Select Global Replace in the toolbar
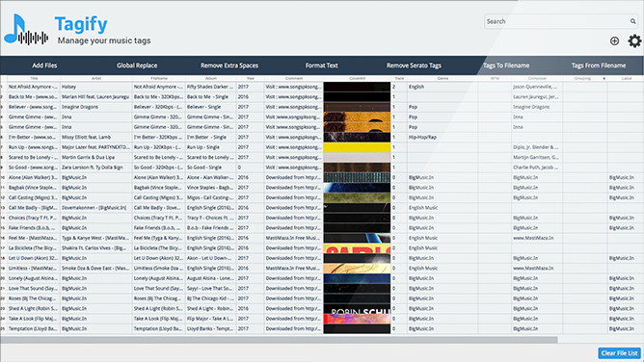This screenshot has height=362, width=644. point(137,65)
